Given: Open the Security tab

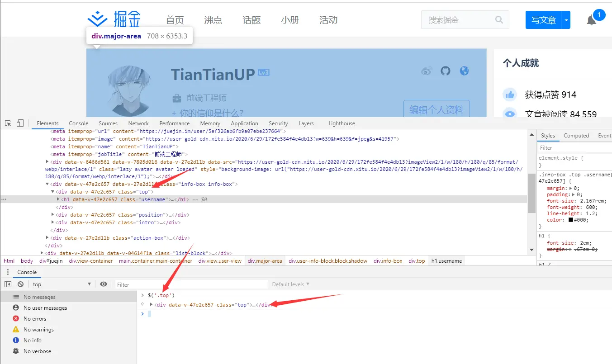Looking at the screenshot, I should tap(278, 123).
